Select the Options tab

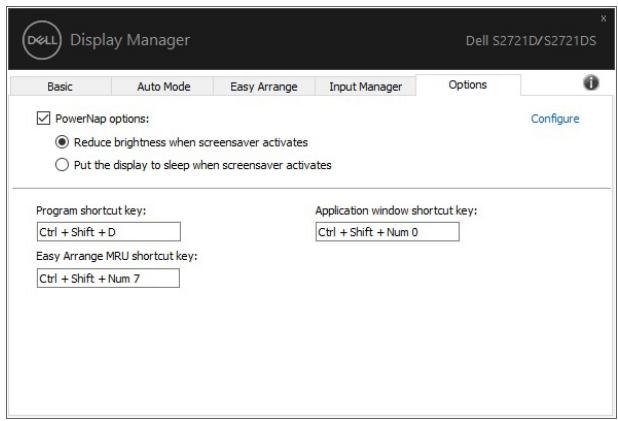(x=468, y=85)
